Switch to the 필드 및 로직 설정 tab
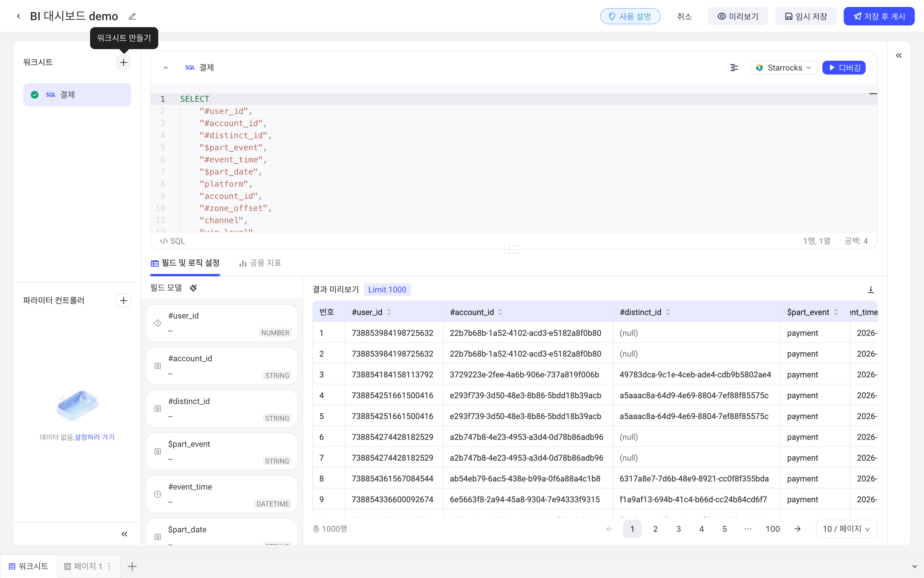The width and height of the screenshot is (924, 578). (185, 263)
